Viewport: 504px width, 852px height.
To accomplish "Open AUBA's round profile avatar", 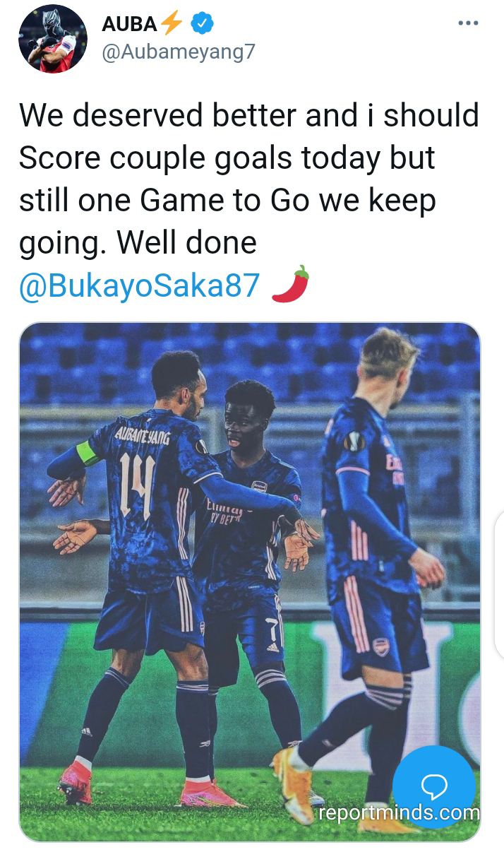I will 52,39.
